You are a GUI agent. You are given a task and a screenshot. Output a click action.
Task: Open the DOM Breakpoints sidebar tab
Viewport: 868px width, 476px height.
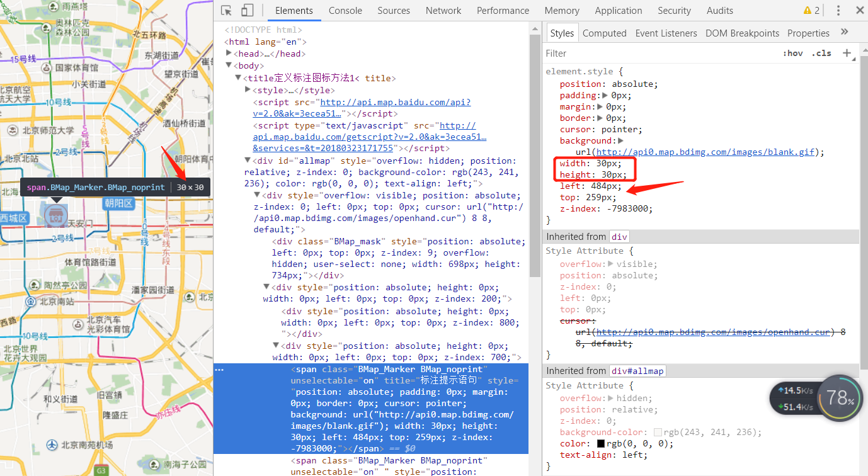tap(742, 33)
